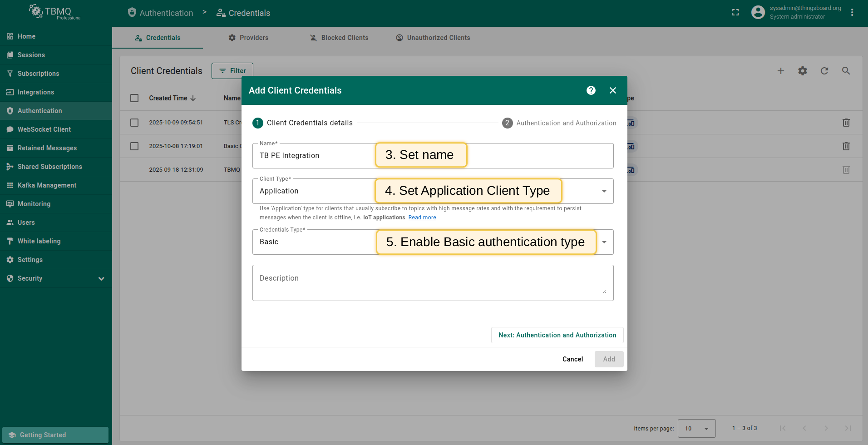
Task: Click the help question mark icon in dialog
Action: [x=591, y=90]
